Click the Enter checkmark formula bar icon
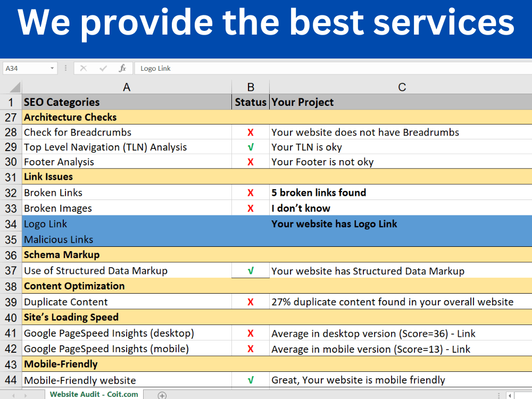Screen dimensions: 532x399 tap(103, 69)
